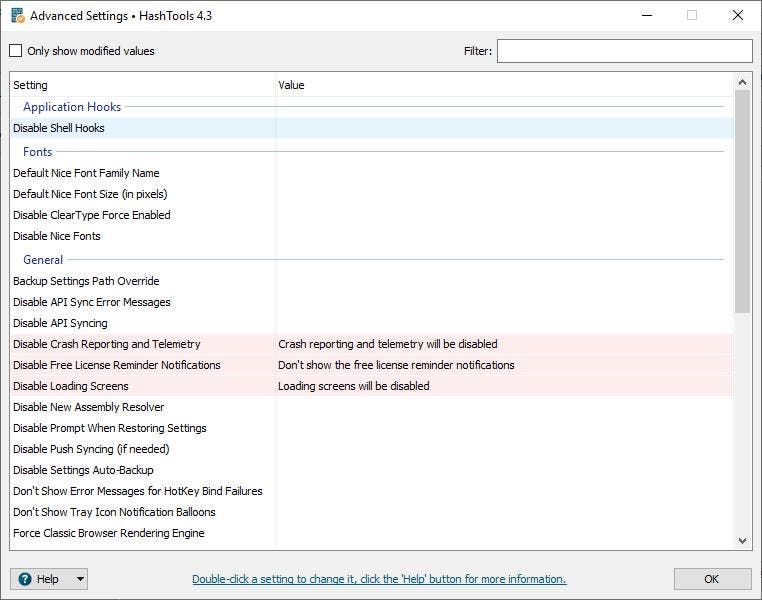The width and height of the screenshot is (762, 600).
Task: Select Disable Loading Screens setting
Action: point(372,386)
